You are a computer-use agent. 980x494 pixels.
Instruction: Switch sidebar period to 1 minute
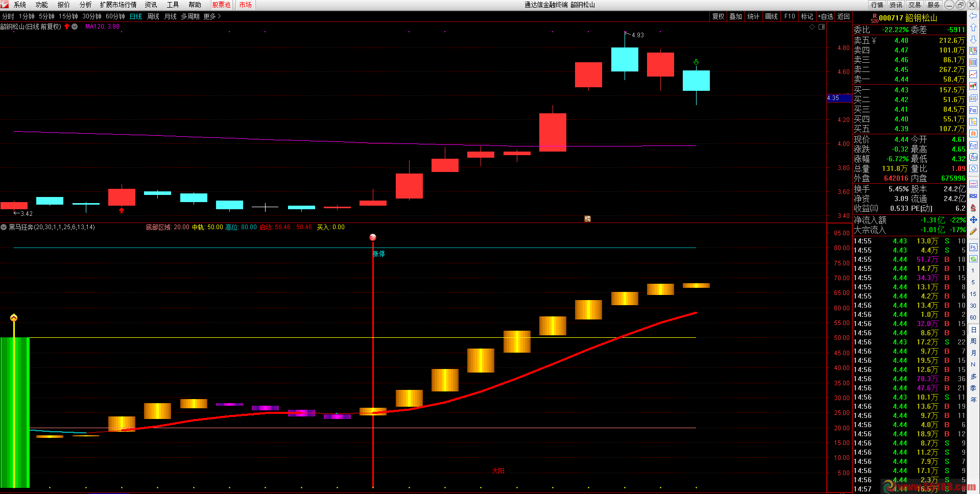tap(973, 270)
